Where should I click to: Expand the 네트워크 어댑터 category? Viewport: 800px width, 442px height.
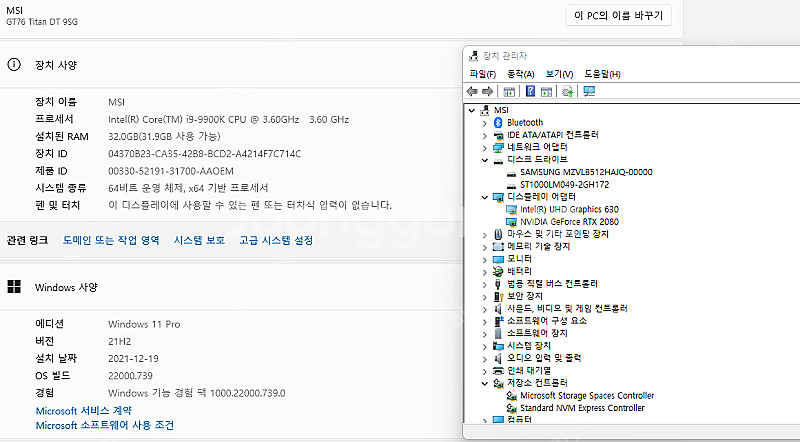(485, 147)
